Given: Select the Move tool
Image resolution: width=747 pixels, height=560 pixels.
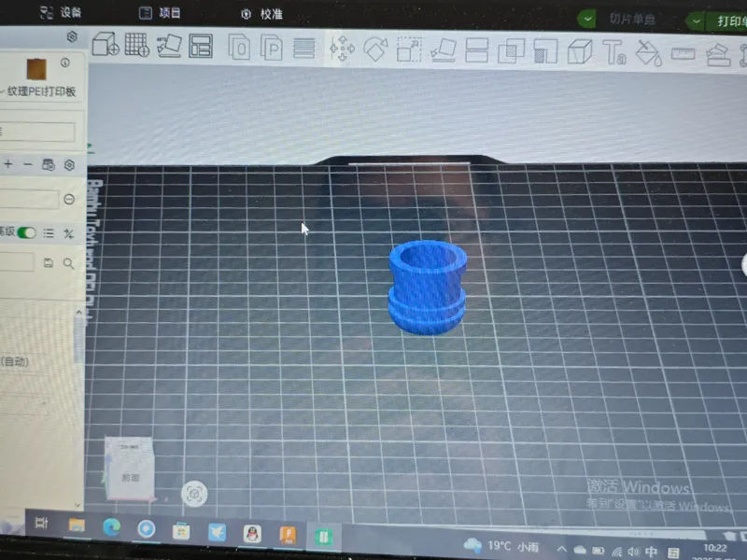Looking at the screenshot, I should [x=342, y=49].
